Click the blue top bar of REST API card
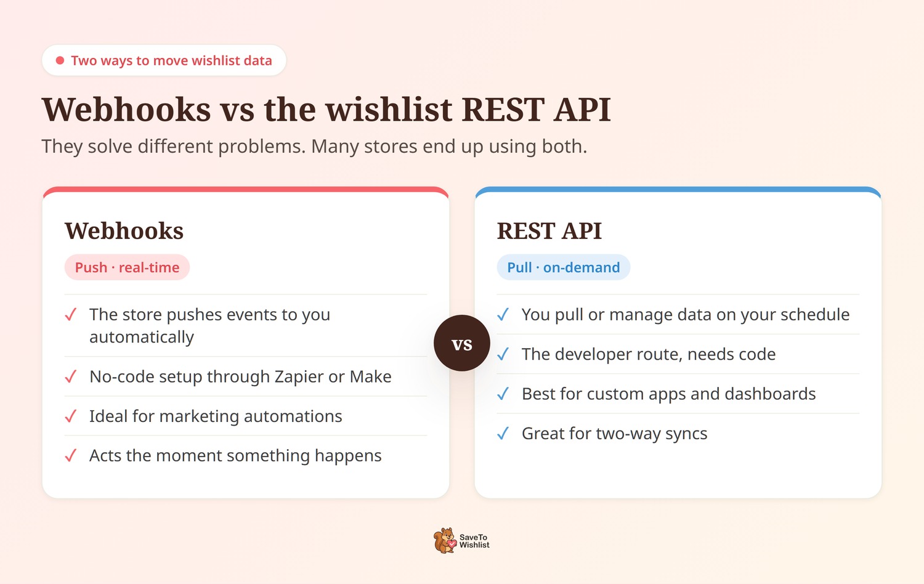The width and height of the screenshot is (924, 584). [x=678, y=190]
